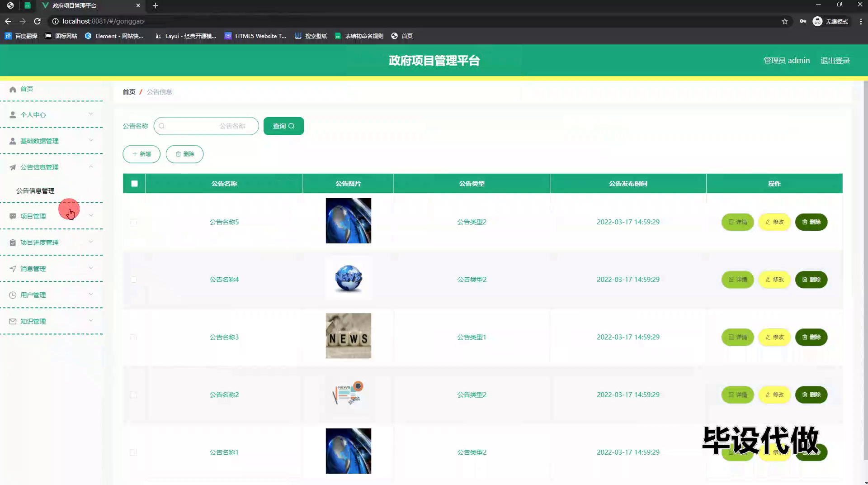Image resolution: width=868 pixels, height=485 pixels.
Task: Expand 消息管理 menu chevron
Action: 91,268
